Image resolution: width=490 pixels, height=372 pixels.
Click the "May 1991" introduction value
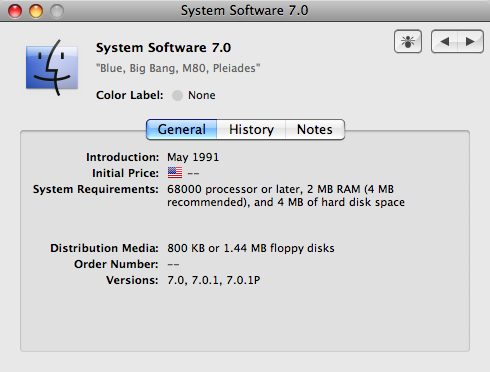tap(193, 157)
